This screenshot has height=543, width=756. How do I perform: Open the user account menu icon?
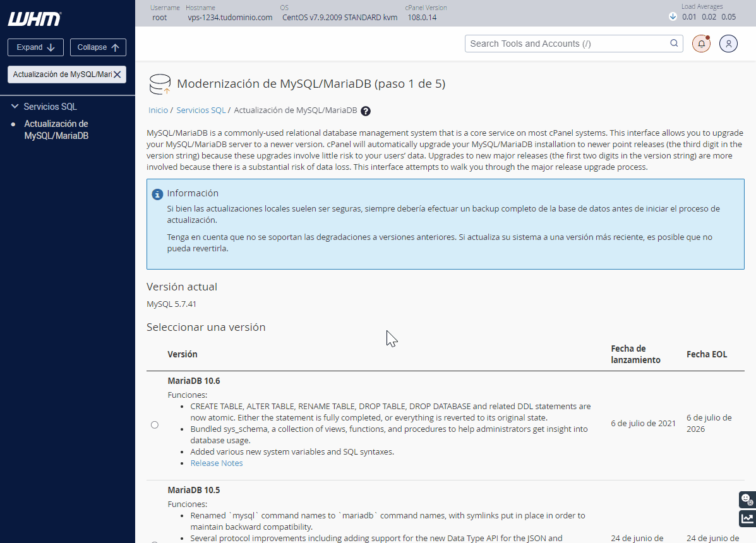tap(728, 44)
